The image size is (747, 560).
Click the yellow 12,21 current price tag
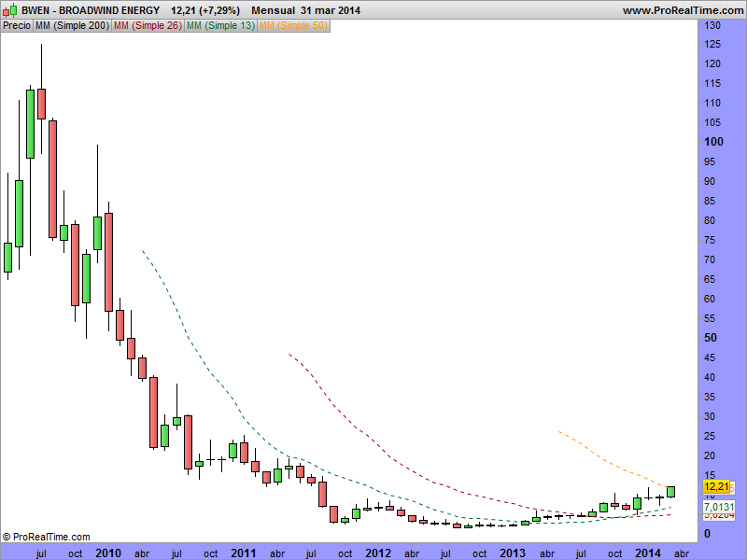click(716, 486)
